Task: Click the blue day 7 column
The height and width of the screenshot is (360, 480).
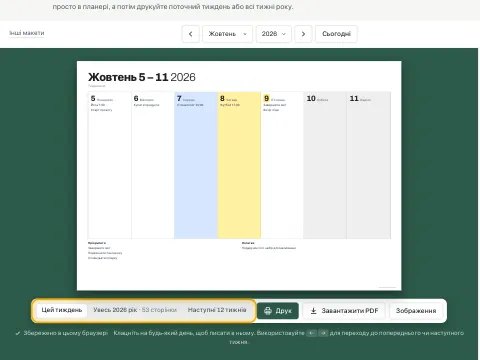Action: click(x=196, y=165)
